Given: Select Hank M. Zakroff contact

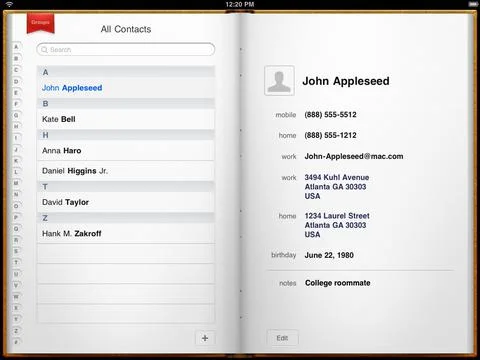Looking at the screenshot, I should pos(126,233).
